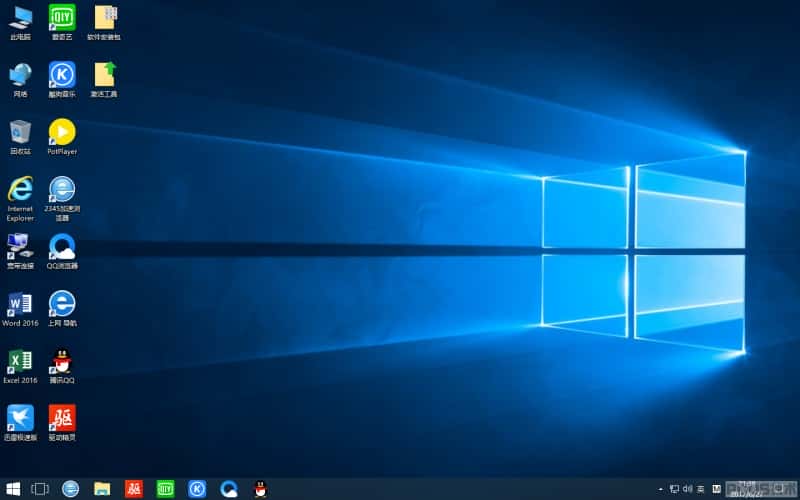Select the Excel 2016 desktop shortcut
Viewport: 800px width, 500px height.
[x=20, y=366]
